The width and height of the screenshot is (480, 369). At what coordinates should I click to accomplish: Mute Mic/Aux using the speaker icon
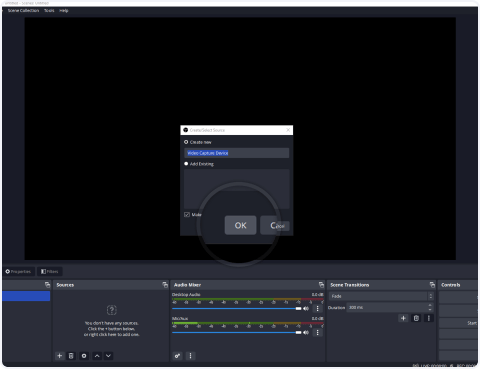click(306, 332)
